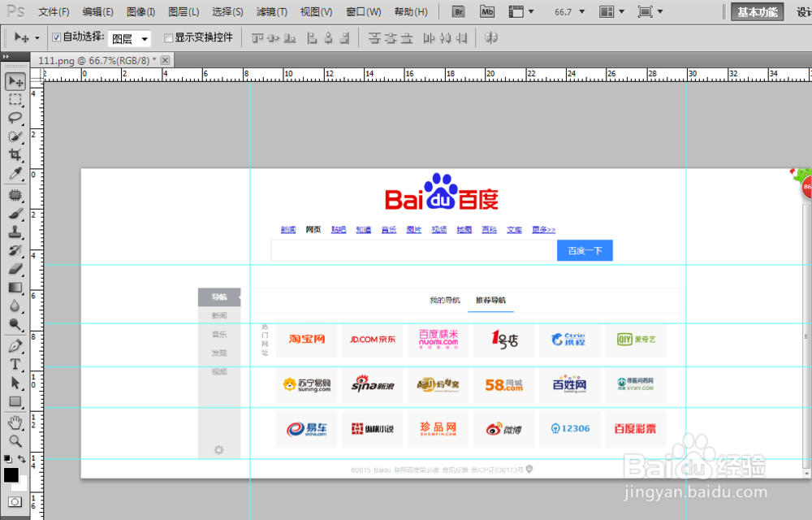Close the 111.png document tab
Screen dimensions: 812x520
coord(165,60)
